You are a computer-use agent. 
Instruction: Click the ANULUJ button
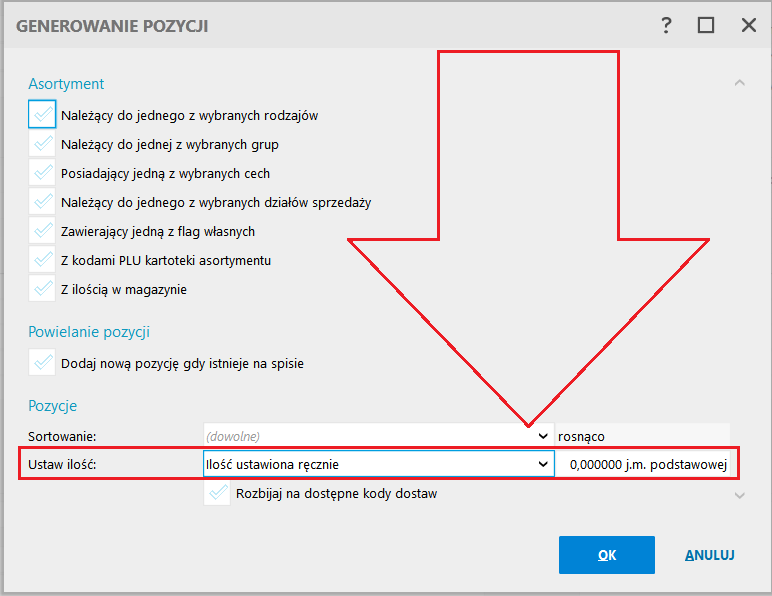(x=710, y=555)
